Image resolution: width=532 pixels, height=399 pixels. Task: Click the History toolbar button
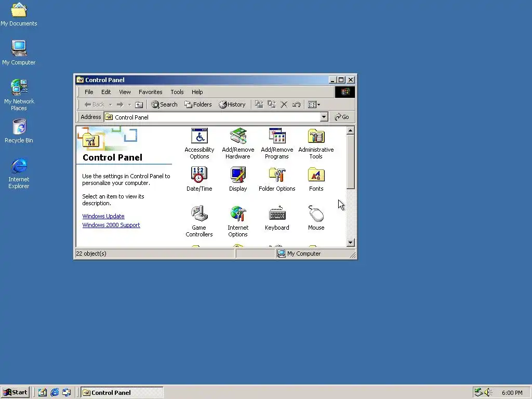pyautogui.click(x=232, y=104)
